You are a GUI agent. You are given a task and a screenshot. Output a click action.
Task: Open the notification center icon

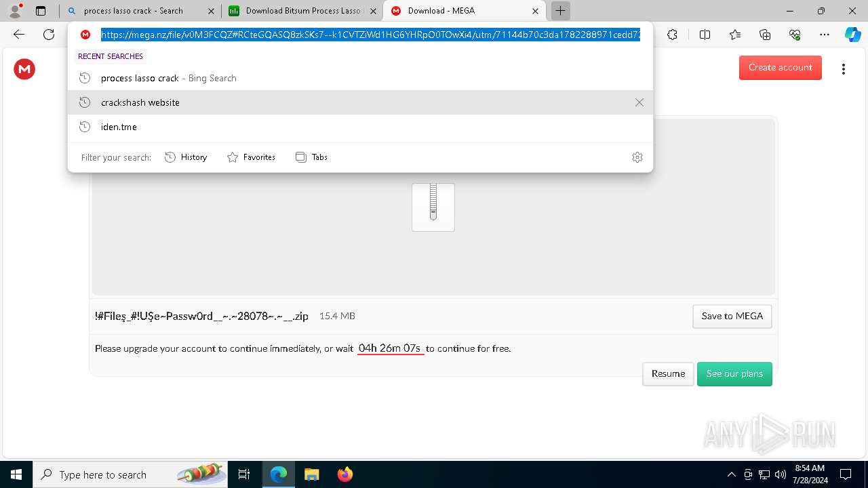846,474
